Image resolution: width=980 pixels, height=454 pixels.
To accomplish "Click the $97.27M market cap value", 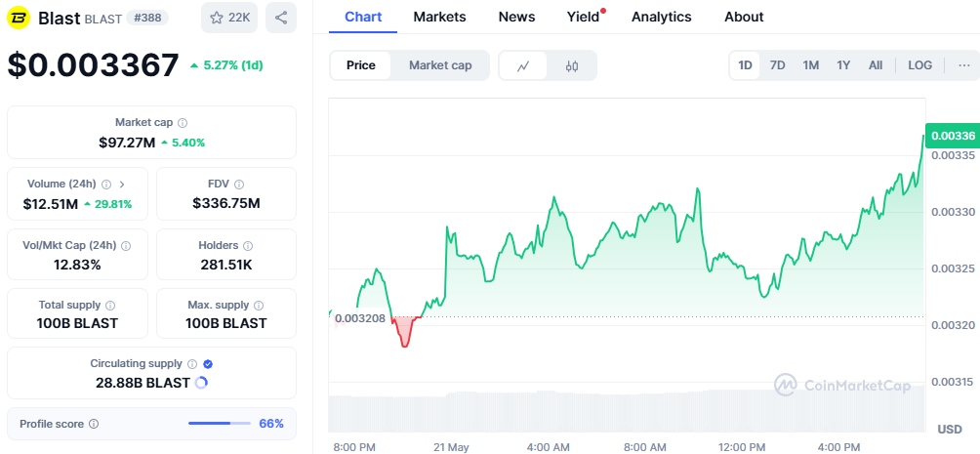I will point(127,143).
